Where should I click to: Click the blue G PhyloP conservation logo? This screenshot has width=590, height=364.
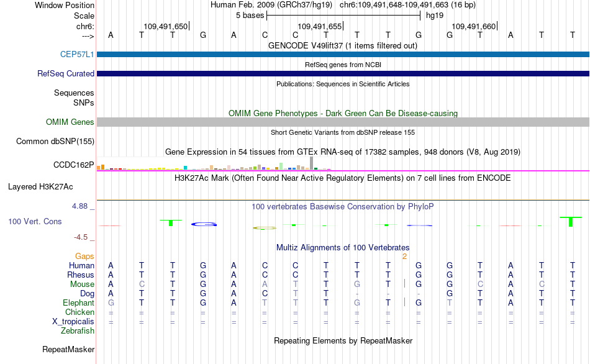tap(204, 224)
